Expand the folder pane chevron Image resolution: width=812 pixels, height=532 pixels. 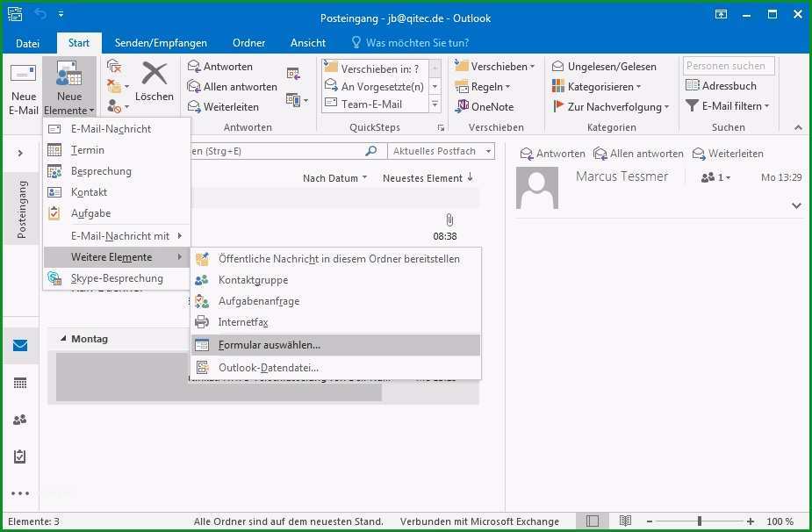click(20, 153)
